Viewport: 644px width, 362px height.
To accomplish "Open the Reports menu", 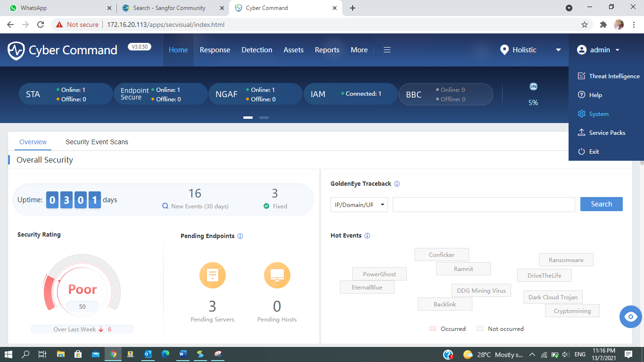I will point(327,50).
